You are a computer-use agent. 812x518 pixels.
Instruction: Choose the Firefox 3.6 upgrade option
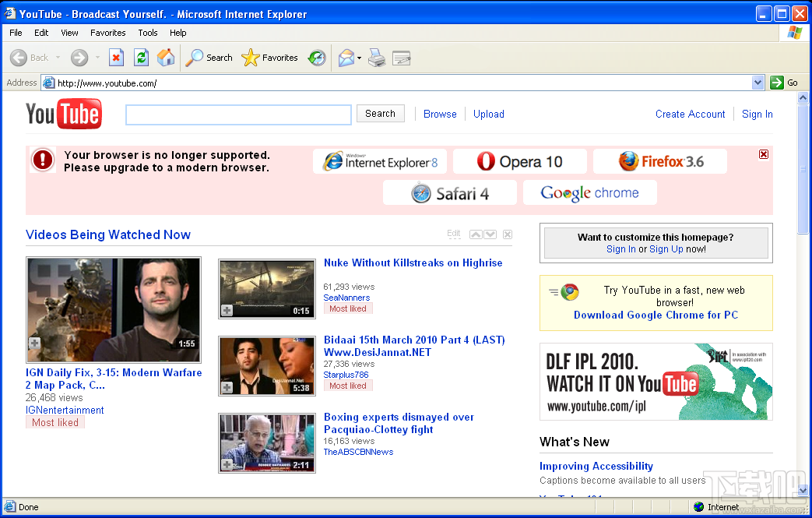point(660,161)
